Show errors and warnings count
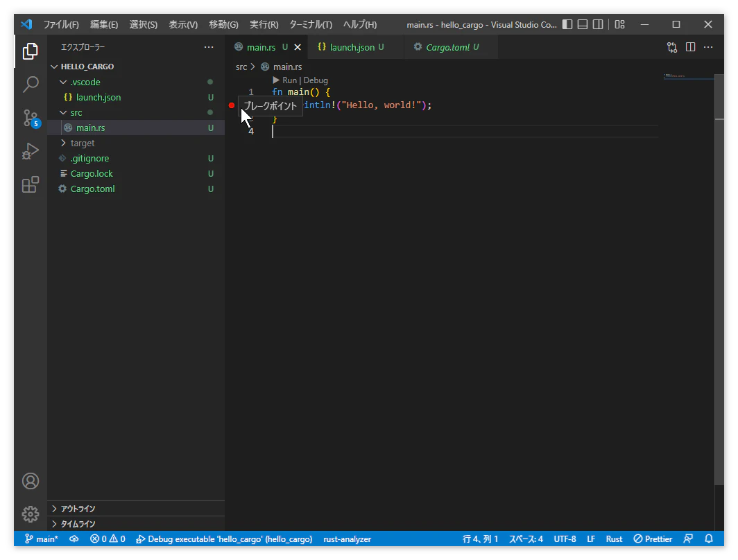This screenshot has height=560, width=738. (x=108, y=539)
